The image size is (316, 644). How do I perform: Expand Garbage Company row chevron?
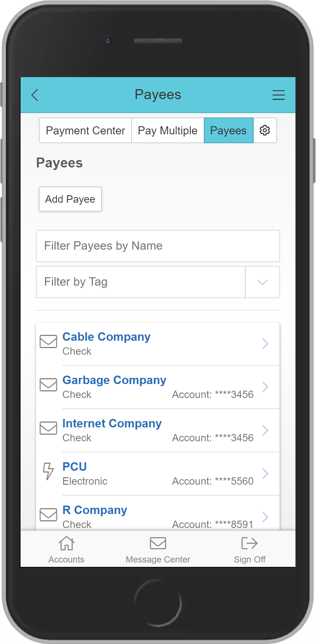[265, 387]
